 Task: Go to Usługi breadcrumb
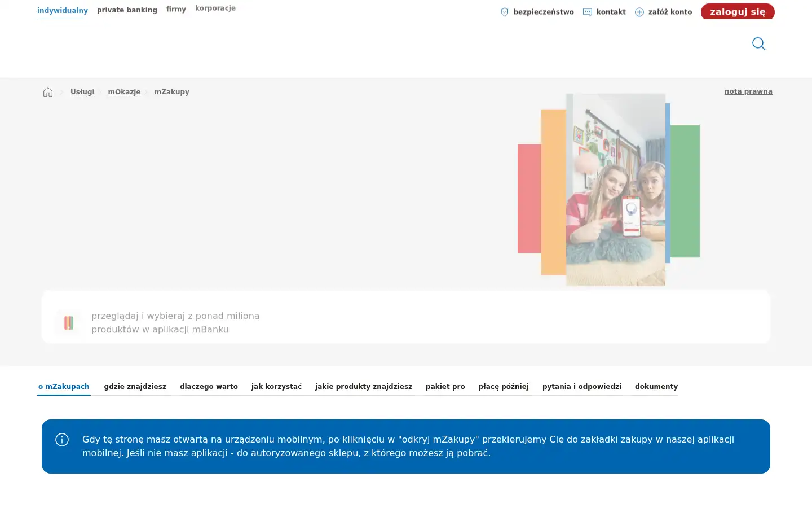click(82, 92)
